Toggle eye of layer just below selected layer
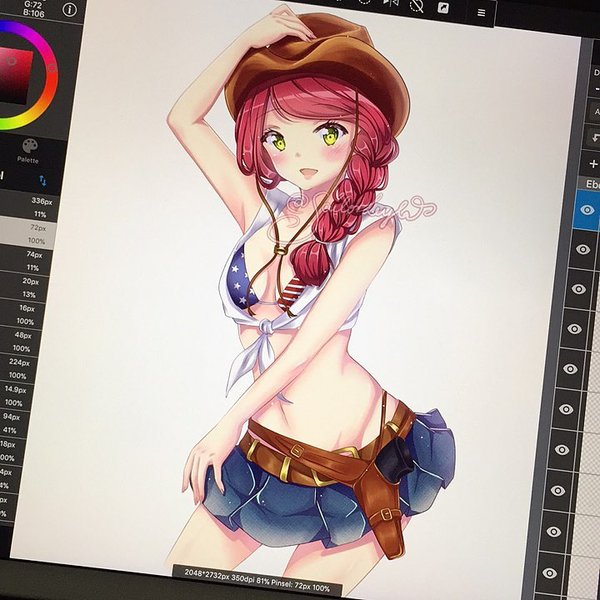Viewport: 600px width, 600px height. point(583,249)
